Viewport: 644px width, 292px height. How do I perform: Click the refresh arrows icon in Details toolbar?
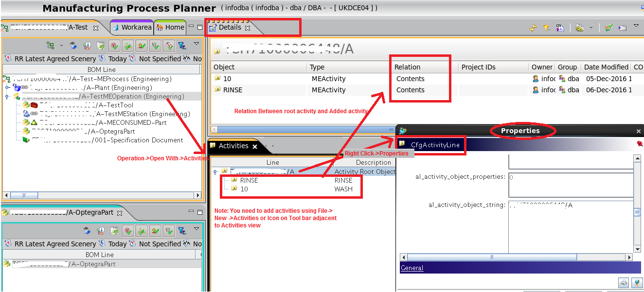click(533, 28)
